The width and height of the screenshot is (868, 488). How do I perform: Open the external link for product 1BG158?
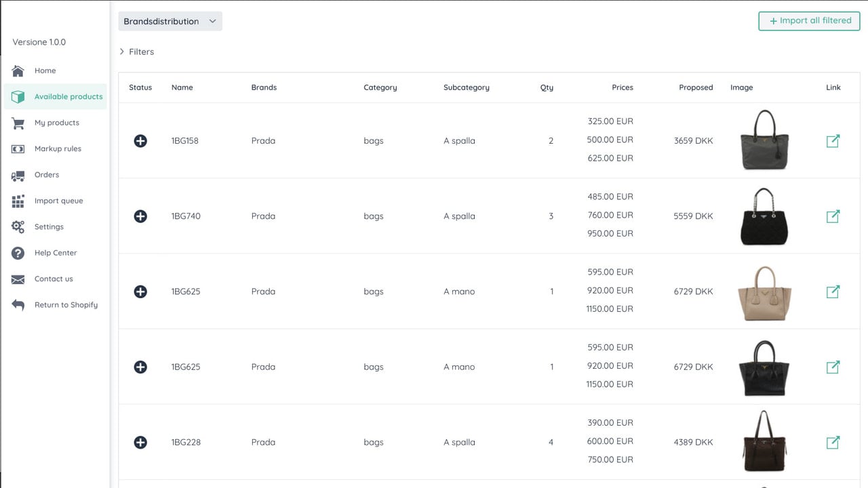(833, 141)
